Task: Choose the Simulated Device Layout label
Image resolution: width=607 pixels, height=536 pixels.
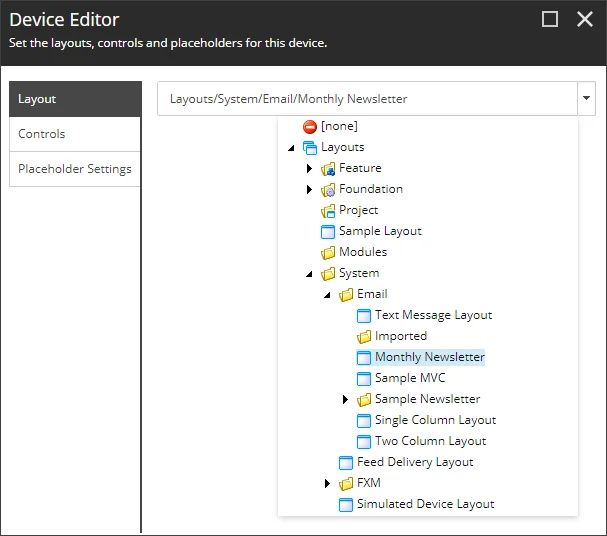Action: (425, 504)
